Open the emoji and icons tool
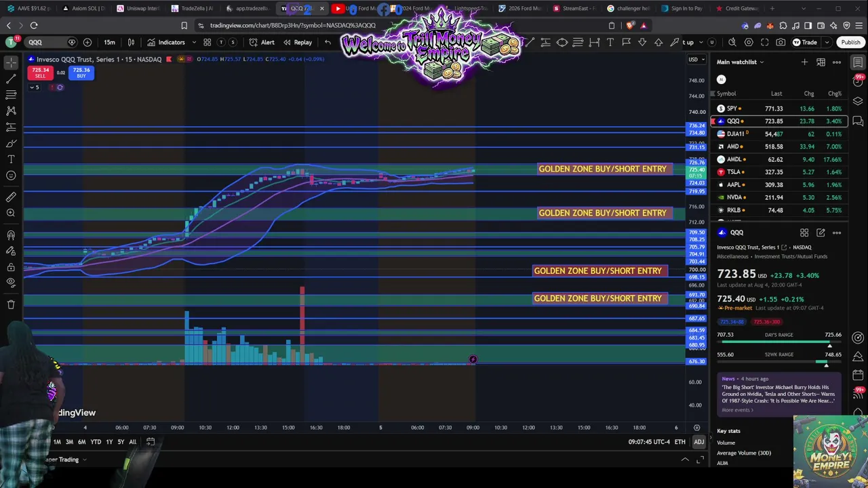The width and height of the screenshot is (868, 488). tap(11, 176)
